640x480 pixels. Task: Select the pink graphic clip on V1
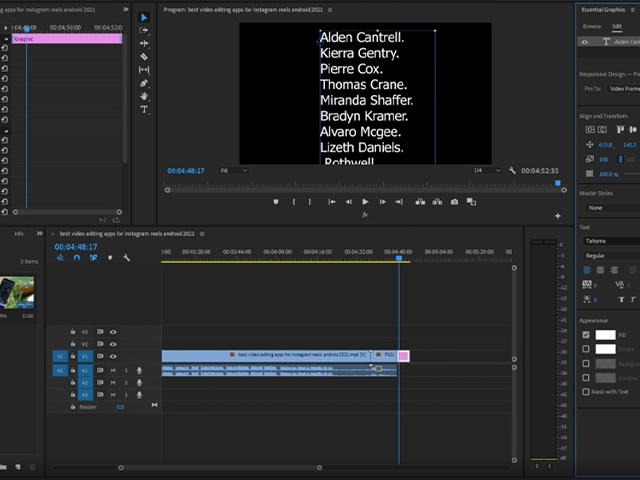tap(403, 356)
